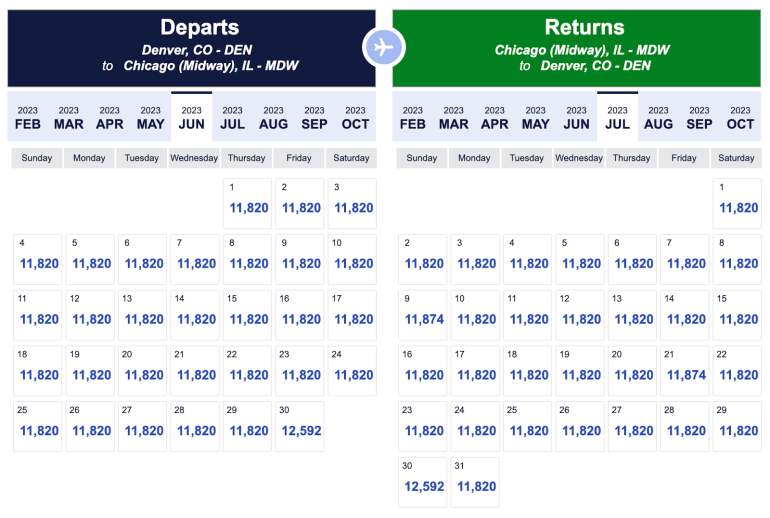Choose July 30 return priced 12,592
Image resolution: width=770 pixels, height=518 pixels.
pyautogui.click(x=424, y=482)
